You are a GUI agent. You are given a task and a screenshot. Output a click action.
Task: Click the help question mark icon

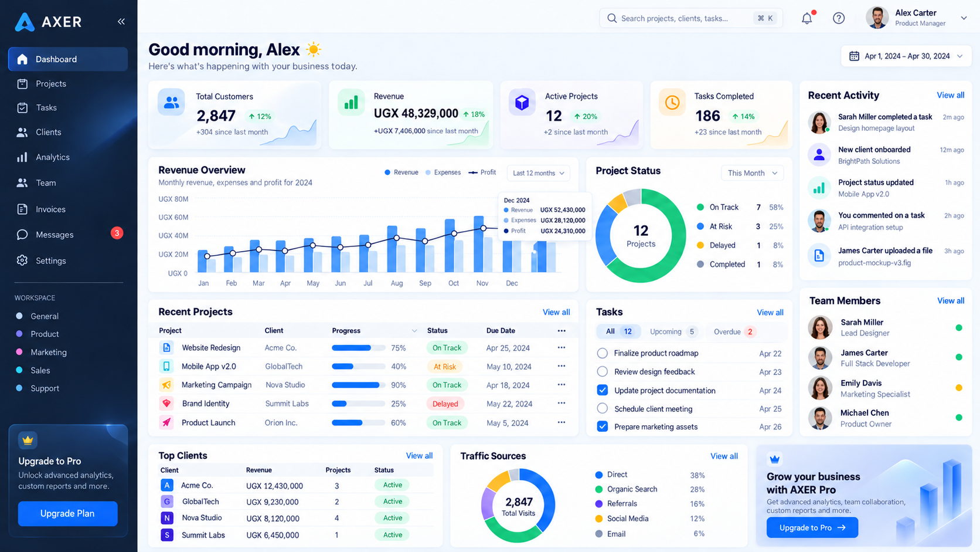coord(839,18)
